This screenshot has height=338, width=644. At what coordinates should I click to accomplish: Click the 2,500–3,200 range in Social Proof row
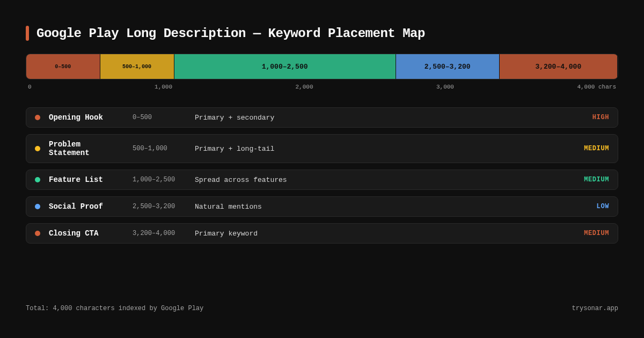point(153,207)
